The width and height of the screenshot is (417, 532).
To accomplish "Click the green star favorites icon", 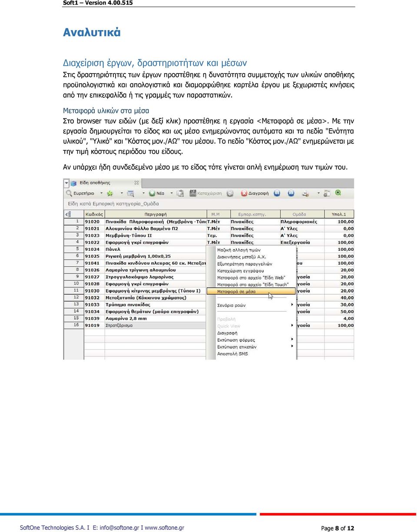I will [110, 193].
